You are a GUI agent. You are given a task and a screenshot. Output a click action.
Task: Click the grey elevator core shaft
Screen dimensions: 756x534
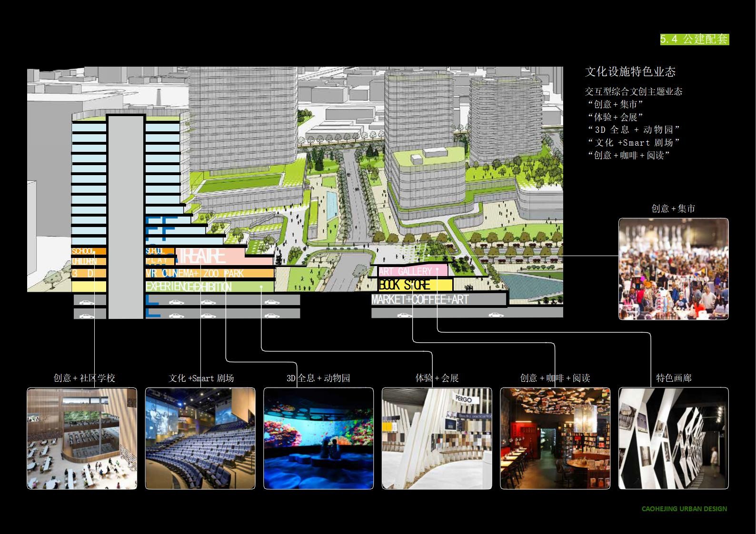[x=126, y=217]
